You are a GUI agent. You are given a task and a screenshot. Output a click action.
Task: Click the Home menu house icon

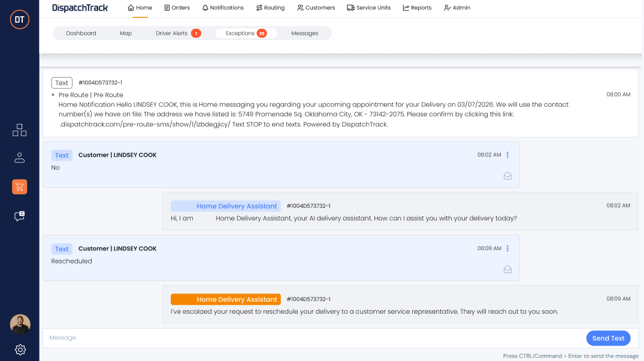tap(131, 8)
